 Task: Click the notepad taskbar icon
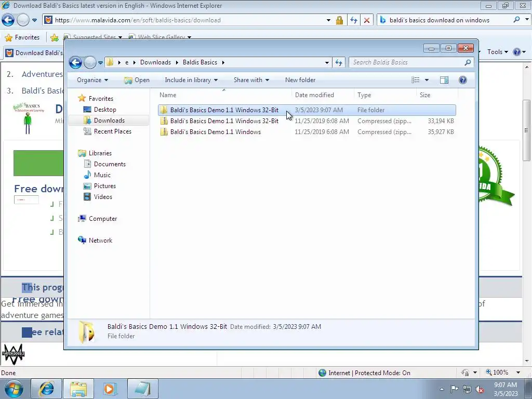coord(142,389)
